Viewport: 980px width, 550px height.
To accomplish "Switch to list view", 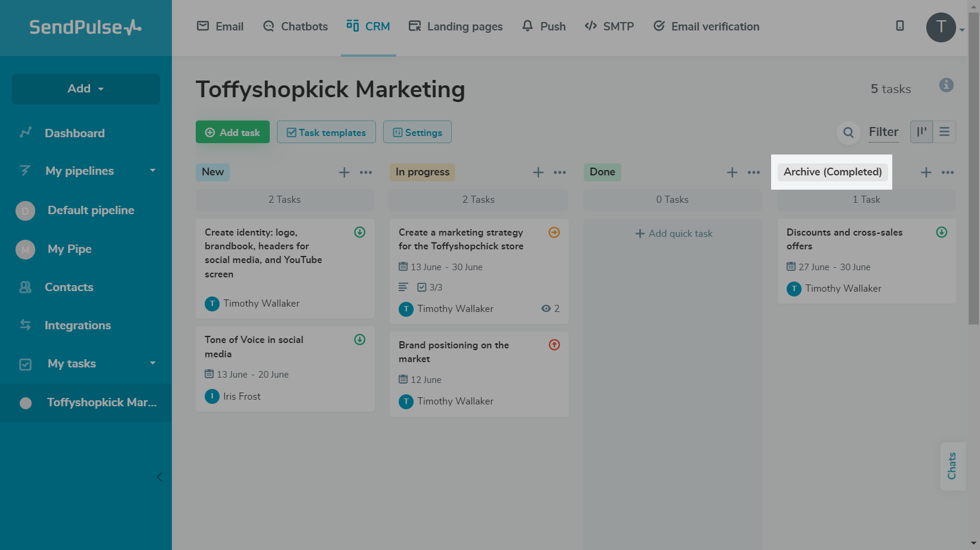I will [944, 132].
